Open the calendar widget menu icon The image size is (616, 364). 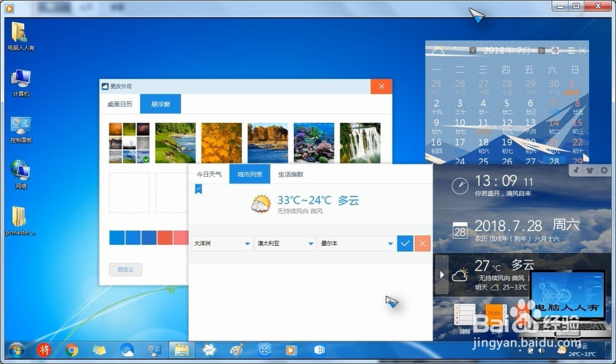(571, 51)
